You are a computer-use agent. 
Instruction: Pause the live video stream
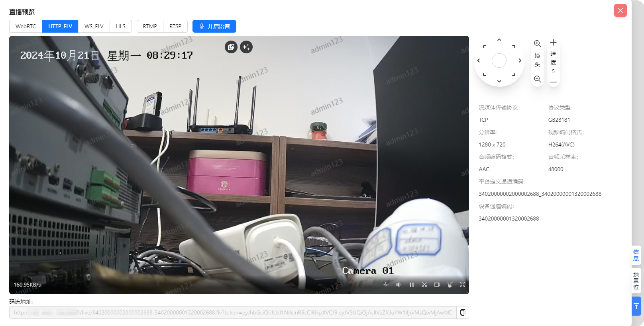click(x=412, y=285)
